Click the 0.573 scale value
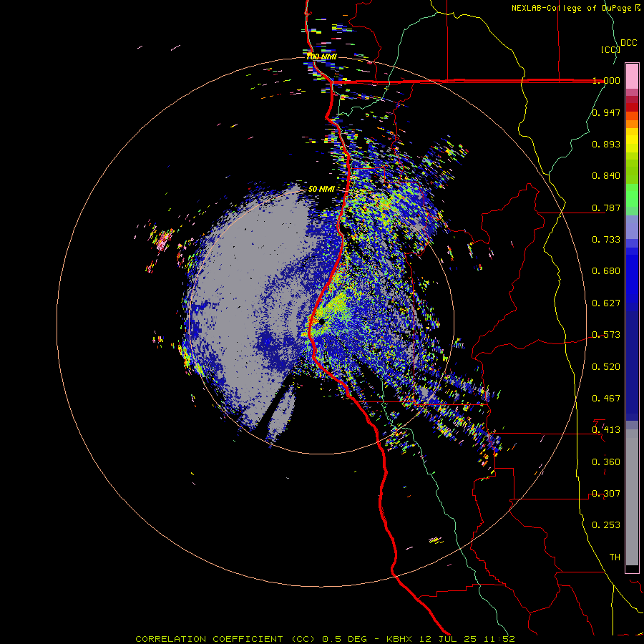The height and width of the screenshot is (644, 644). [606, 335]
